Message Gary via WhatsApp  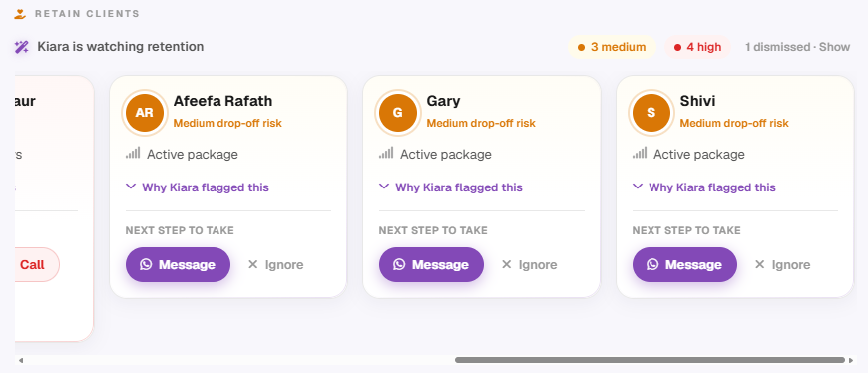tap(431, 265)
